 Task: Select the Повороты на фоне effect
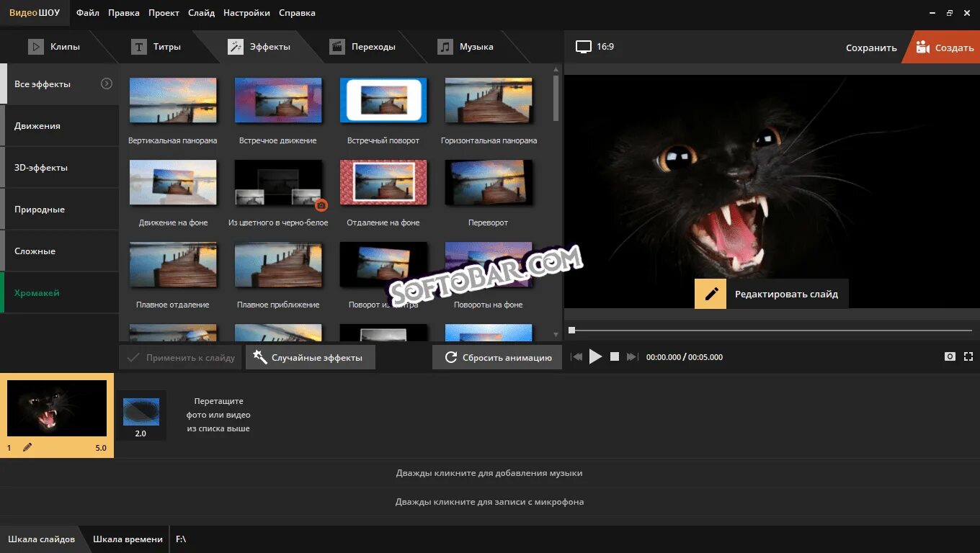point(489,265)
